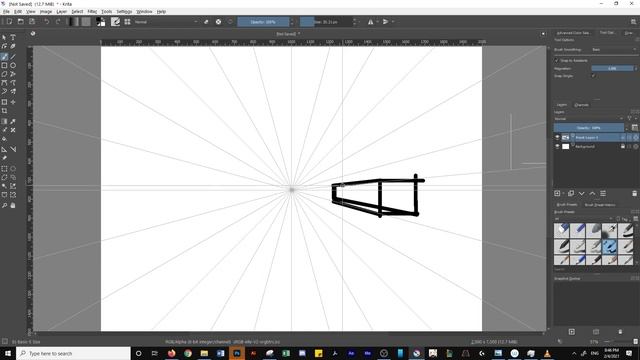
Task: Pick the Multibrush tool
Action: (13, 91)
